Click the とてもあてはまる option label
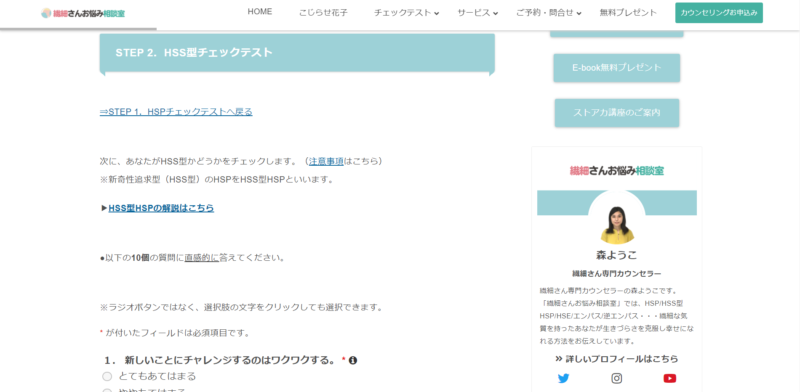The width and height of the screenshot is (800, 392). click(x=157, y=376)
